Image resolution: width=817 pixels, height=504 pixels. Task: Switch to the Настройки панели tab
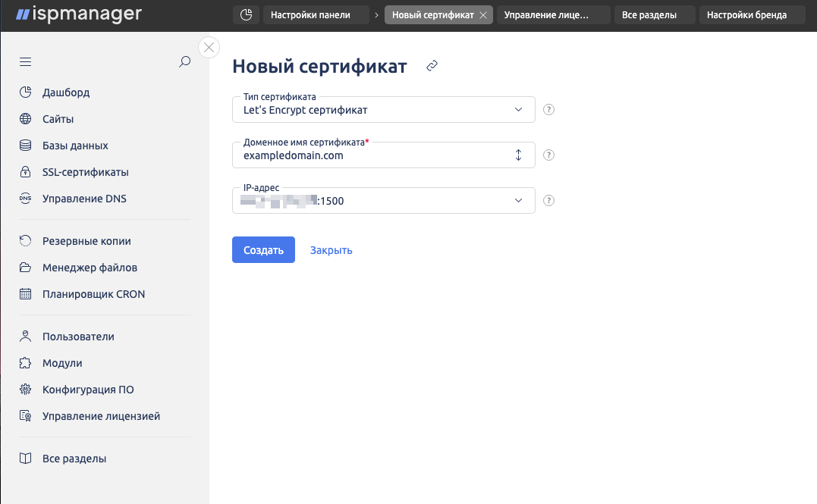317,15
